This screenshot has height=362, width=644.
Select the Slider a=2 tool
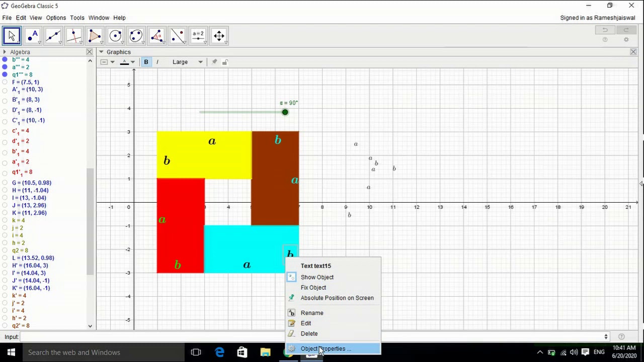pyautogui.click(x=198, y=36)
